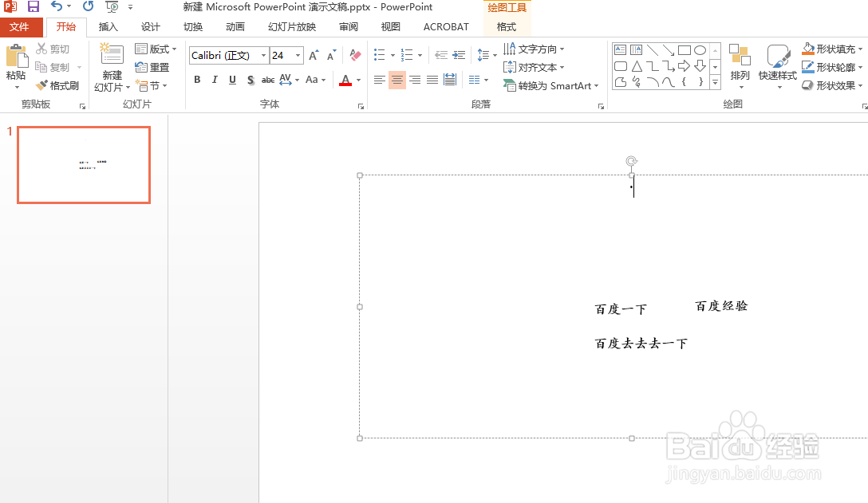Image resolution: width=868 pixels, height=503 pixels.
Task: Center the paragraph text
Action: [397, 80]
